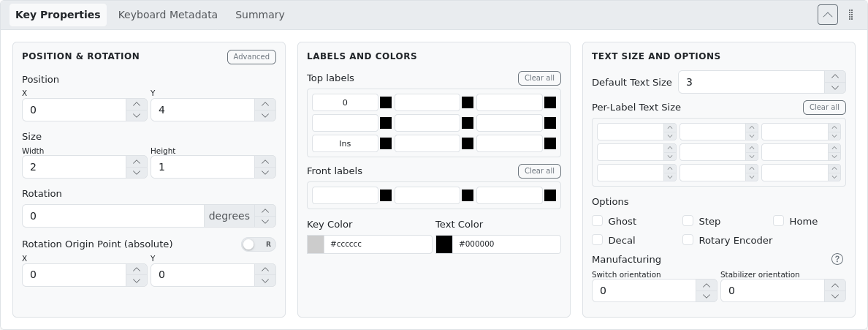Enable the Ghost checkbox
This screenshot has width=868, height=330.
[x=598, y=221]
